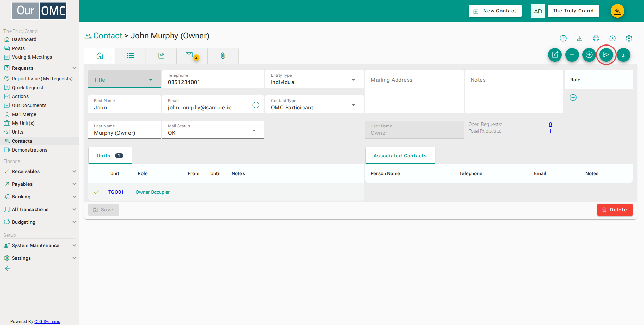This screenshot has height=325, width=644.
Task: Open the Title dropdown
Action: [x=125, y=79]
